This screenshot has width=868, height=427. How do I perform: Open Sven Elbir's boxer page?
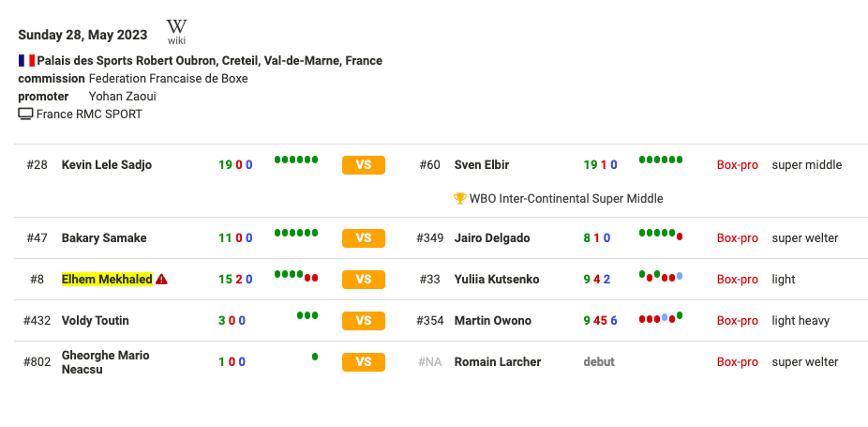coord(482,165)
